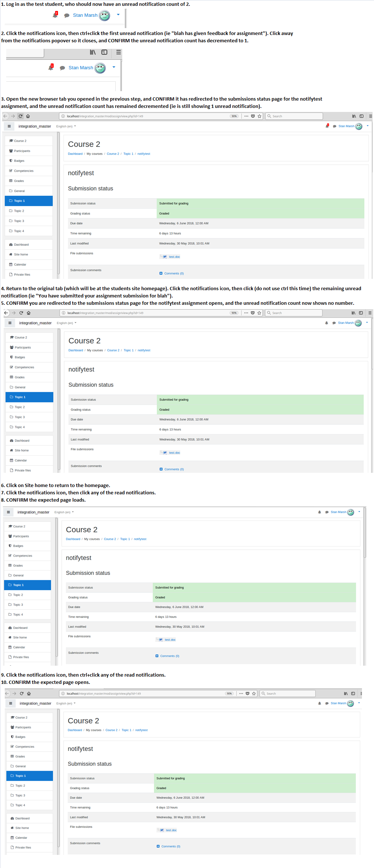This screenshot has width=374, height=868.
Task: Click the browser Search field in step 10 screenshot
Action: point(288,693)
